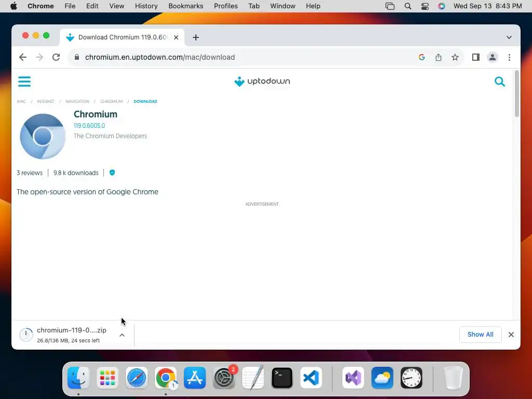Screen dimensions: 532x399
Task: Click the Chromium title heading
Action: (96, 114)
